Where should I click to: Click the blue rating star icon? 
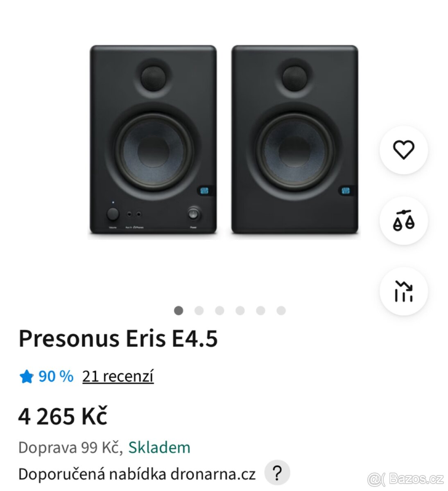coord(26,376)
